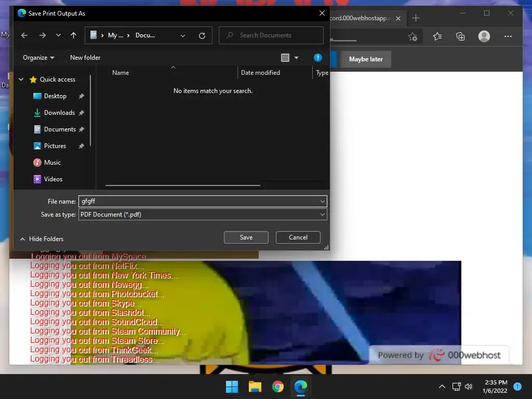Click Powered by 000webhost banner

click(x=439, y=355)
